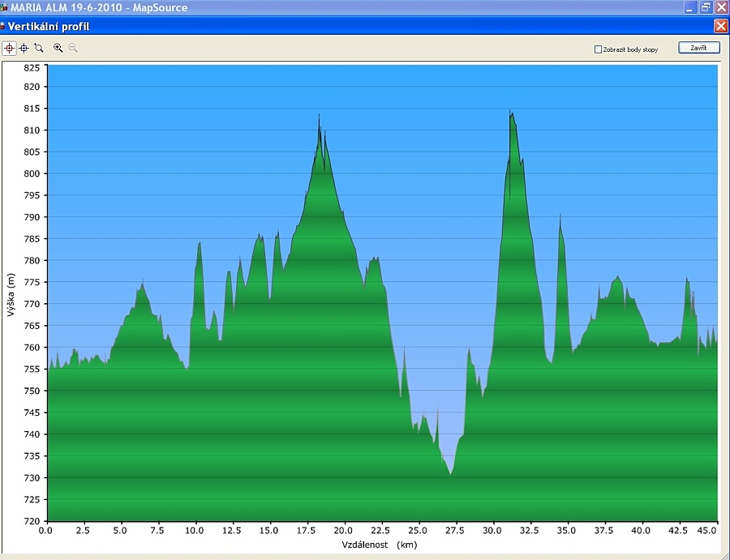Screen dimensions: 730x560
Task: Close the MapSource application window
Action: click(721, 7)
